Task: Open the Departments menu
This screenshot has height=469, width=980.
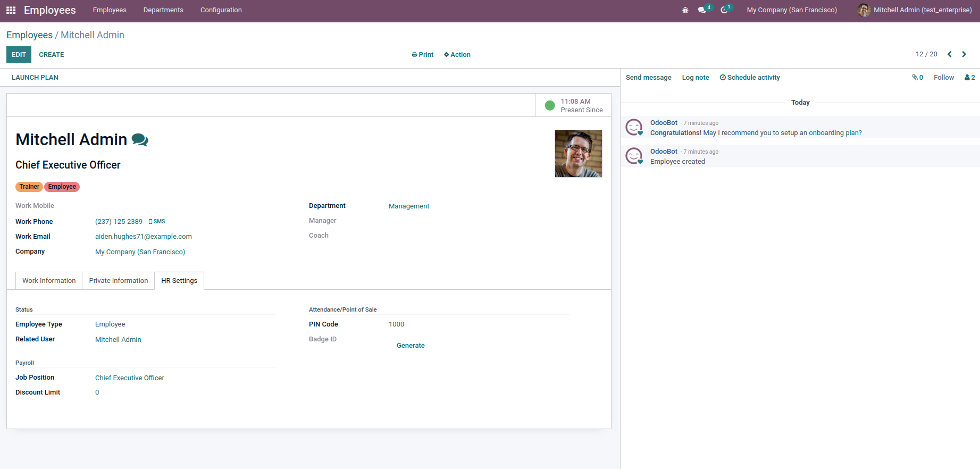Action: pyautogui.click(x=163, y=10)
